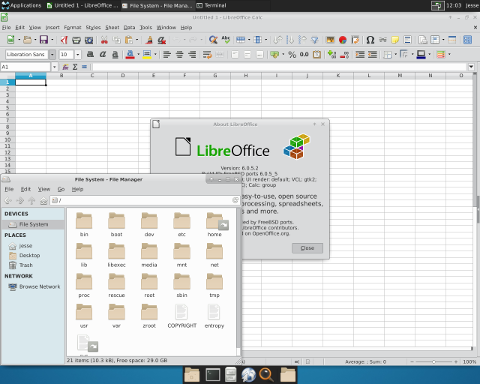
Task: Open the Borders dropdown arrow
Action: click(x=396, y=54)
